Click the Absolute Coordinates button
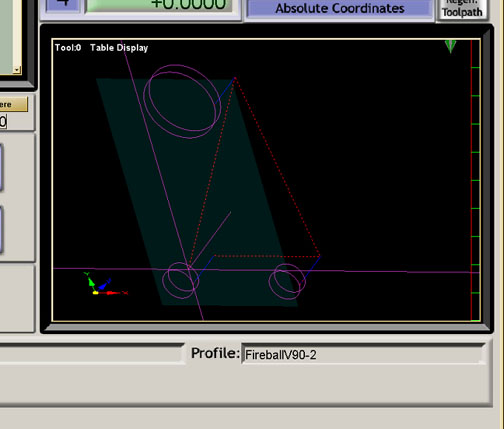Image resolution: width=504 pixels, height=429 pixels. coord(339,7)
